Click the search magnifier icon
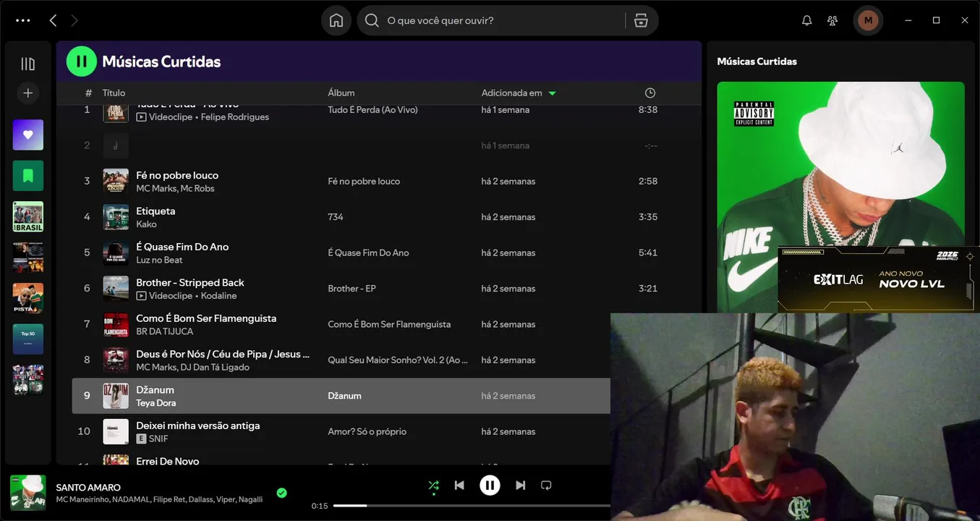 372,20
